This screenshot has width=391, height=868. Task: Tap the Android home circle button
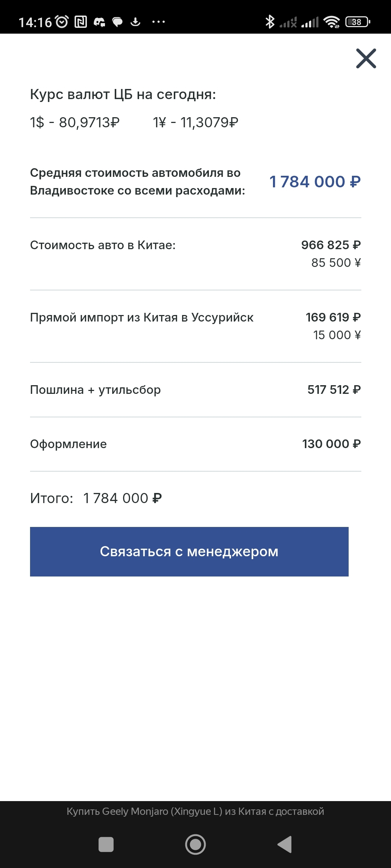coord(195,844)
